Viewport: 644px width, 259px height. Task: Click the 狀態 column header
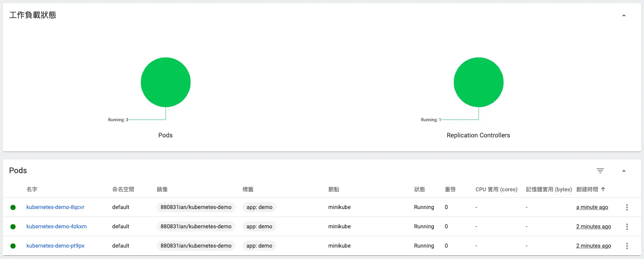(419, 189)
